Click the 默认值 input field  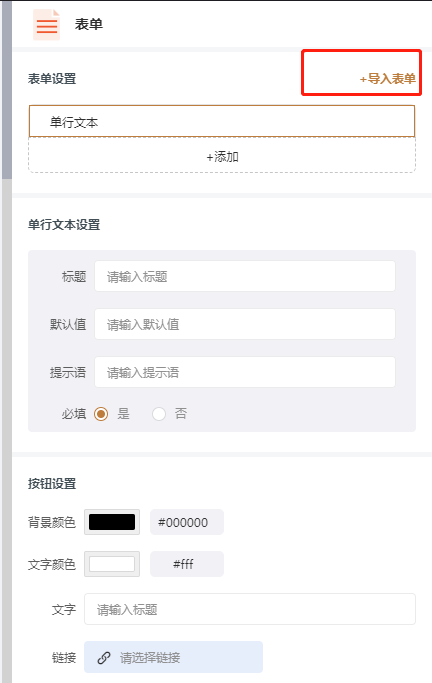(245, 324)
